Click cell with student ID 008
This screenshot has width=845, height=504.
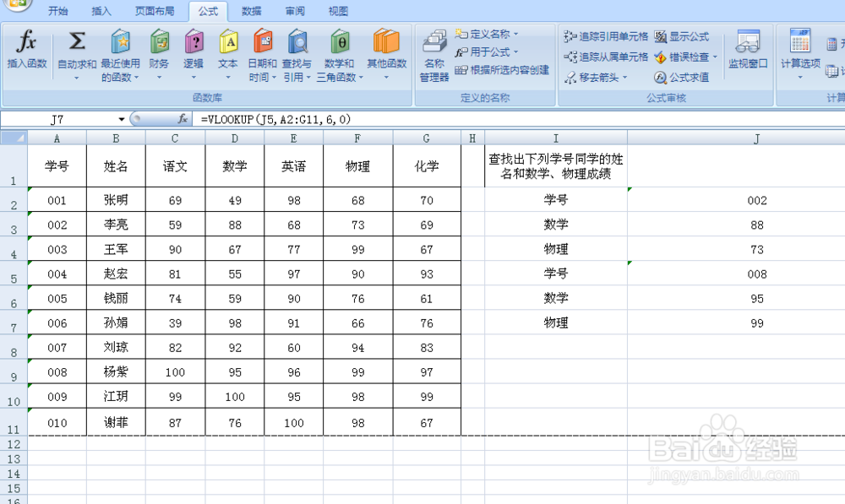pos(57,372)
